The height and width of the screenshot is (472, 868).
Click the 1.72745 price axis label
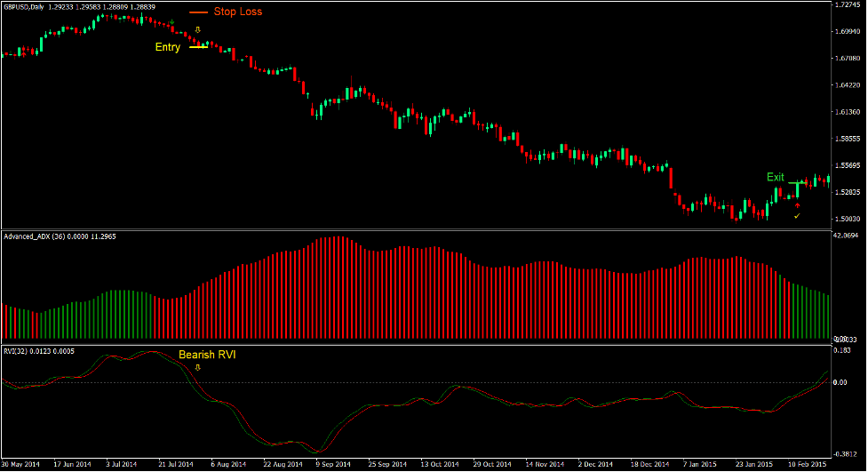pyautogui.click(x=848, y=4)
